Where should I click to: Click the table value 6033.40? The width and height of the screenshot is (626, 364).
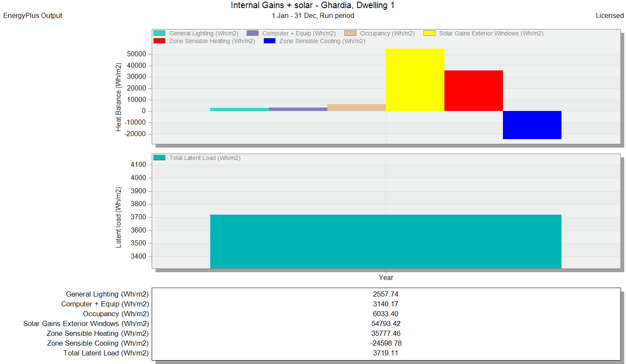[385, 314]
